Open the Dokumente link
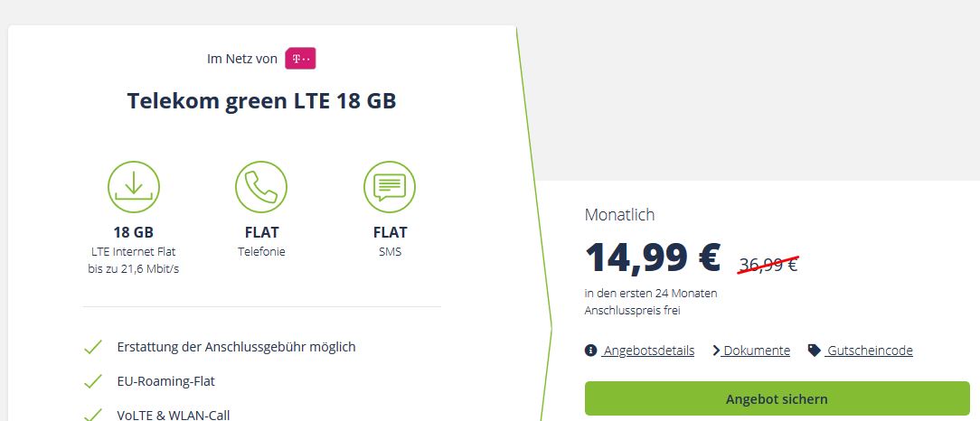This screenshot has height=421, width=980. coord(756,351)
